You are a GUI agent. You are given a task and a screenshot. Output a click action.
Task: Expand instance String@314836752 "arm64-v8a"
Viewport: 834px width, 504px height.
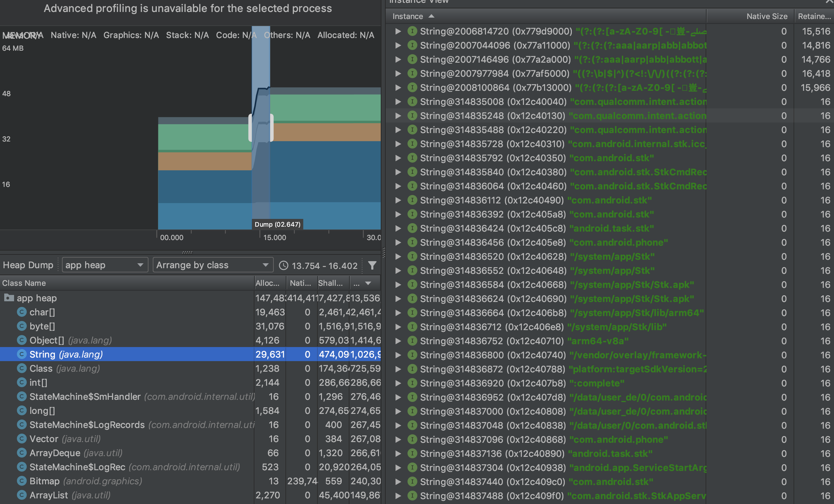coord(398,341)
